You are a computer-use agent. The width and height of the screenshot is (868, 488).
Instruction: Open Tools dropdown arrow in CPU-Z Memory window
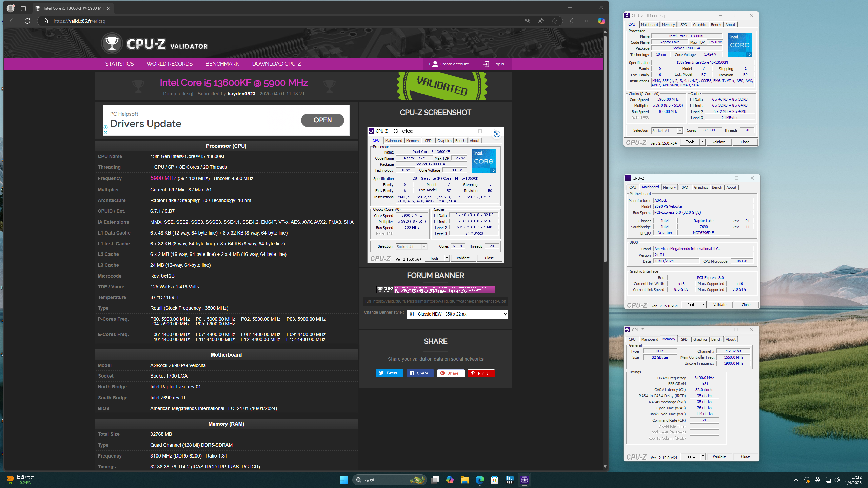(x=703, y=456)
